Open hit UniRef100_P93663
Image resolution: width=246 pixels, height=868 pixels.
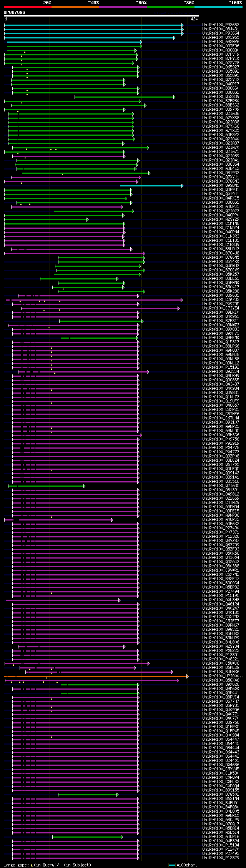[x=221, y=25]
